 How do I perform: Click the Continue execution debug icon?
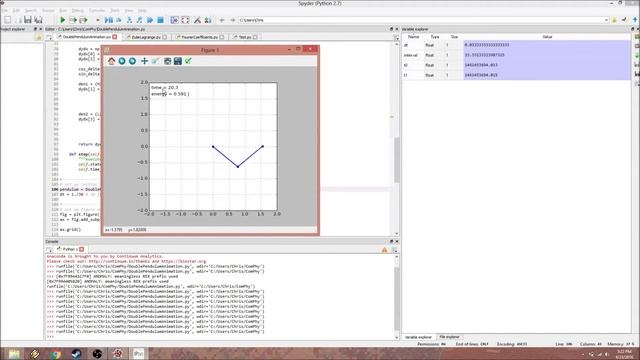tap(150, 20)
